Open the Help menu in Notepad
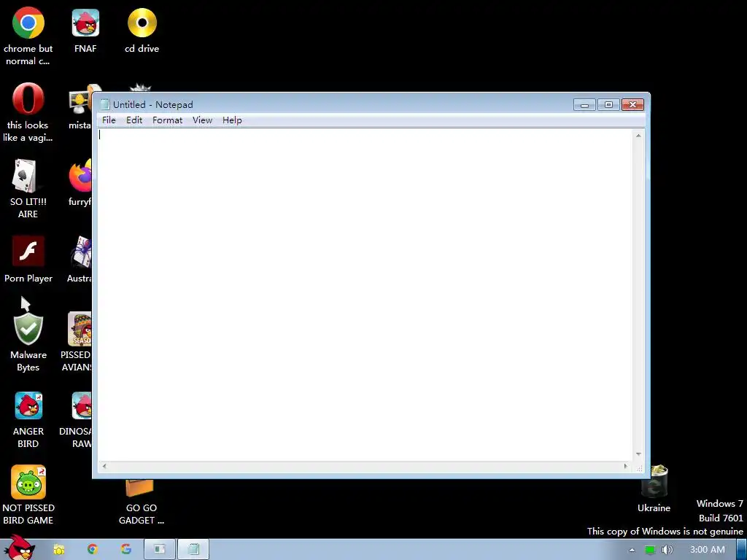The height and width of the screenshot is (560, 747). point(232,120)
